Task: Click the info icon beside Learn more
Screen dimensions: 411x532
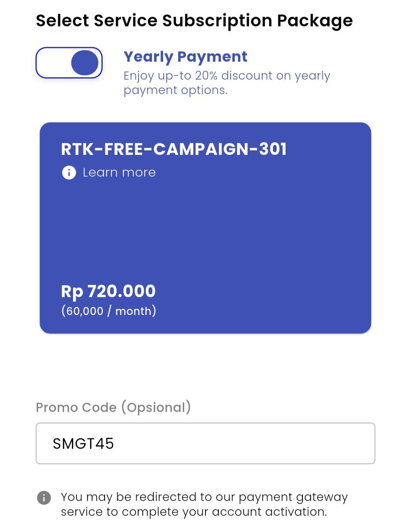Action: 69,173
